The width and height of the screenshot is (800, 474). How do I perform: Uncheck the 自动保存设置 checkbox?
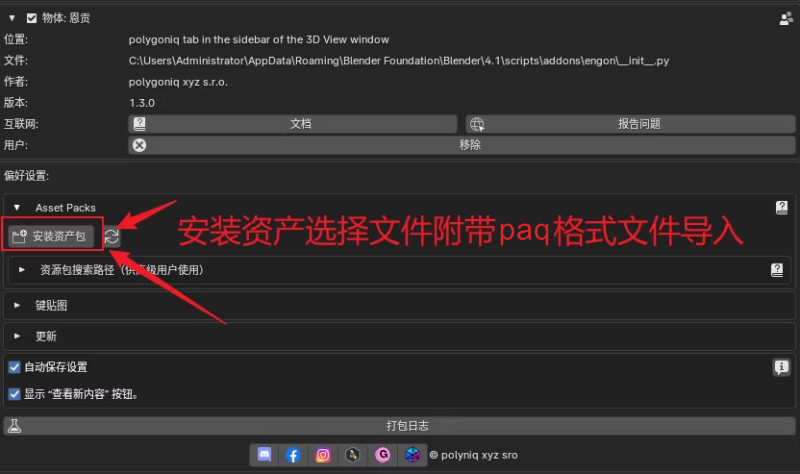(14, 367)
